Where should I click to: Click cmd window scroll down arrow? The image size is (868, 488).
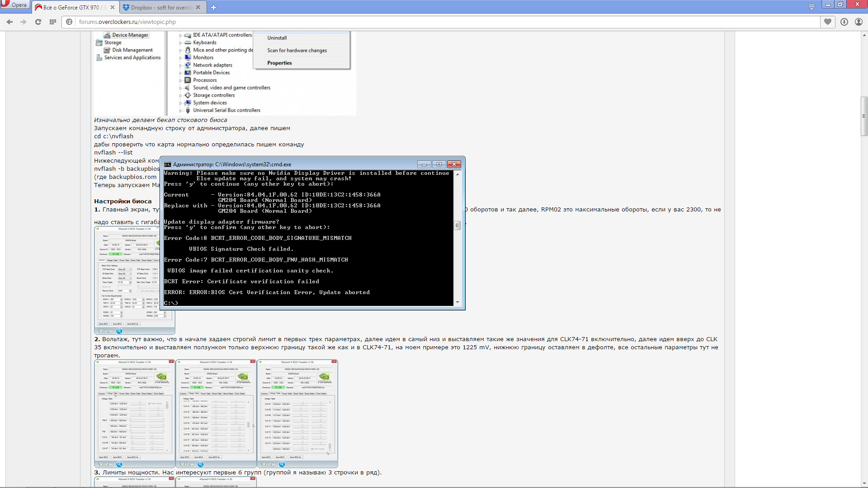pyautogui.click(x=458, y=302)
